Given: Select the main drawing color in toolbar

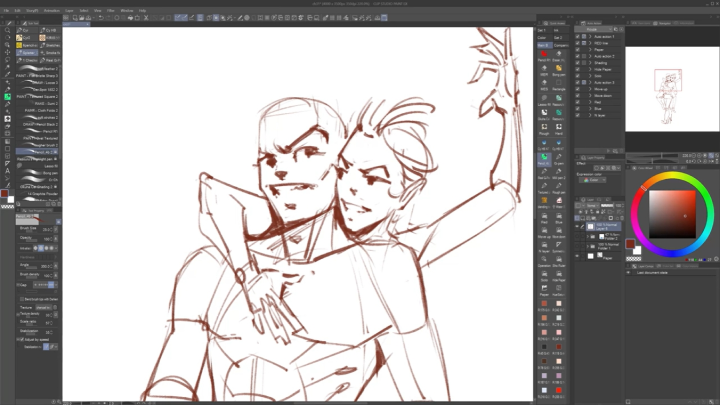Looking at the screenshot, I should [5, 194].
